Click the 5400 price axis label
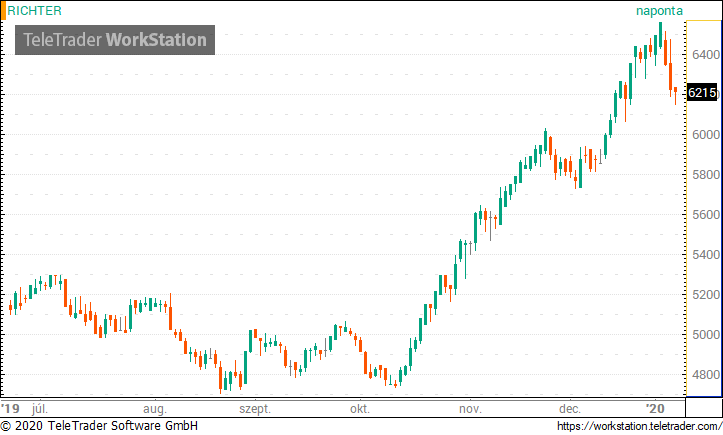The width and height of the screenshot is (723, 435). (x=706, y=255)
